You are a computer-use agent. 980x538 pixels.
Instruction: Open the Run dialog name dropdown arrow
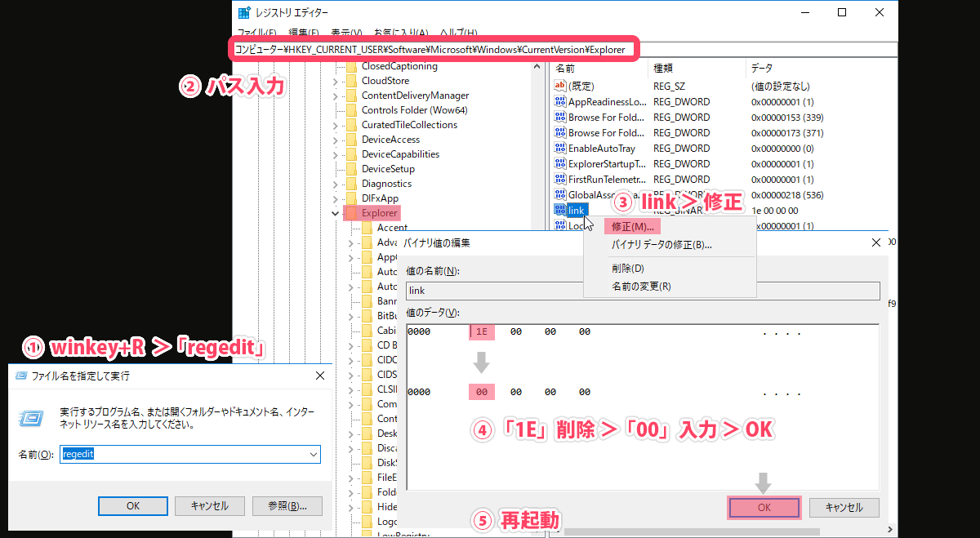coord(313,454)
